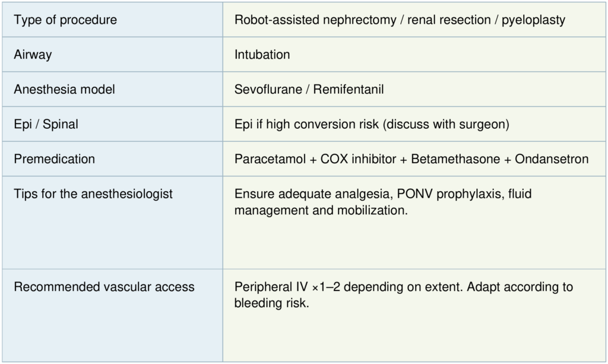Select the word 'Remifentanil'
The width and height of the screenshot is (608, 364).
click(x=349, y=90)
